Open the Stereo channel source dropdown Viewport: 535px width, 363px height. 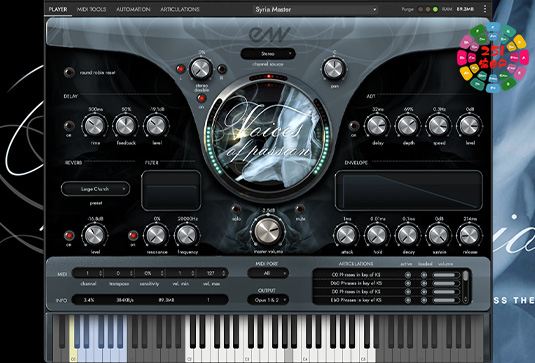[x=268, y=54]
